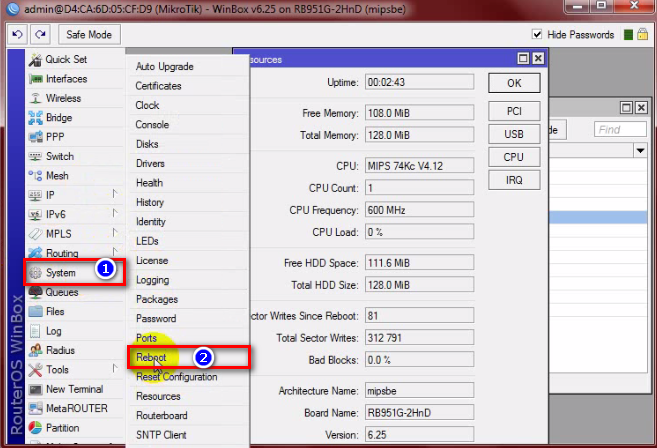The height and width of the screenshot is (448, 657).
Task: Open Routerboard menu entry
Action: click(162, 416)
